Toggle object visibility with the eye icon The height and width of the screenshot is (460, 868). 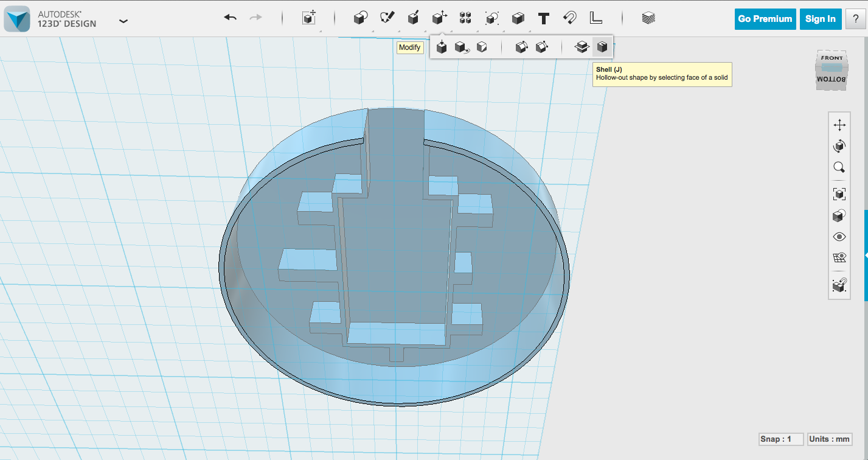839,237
